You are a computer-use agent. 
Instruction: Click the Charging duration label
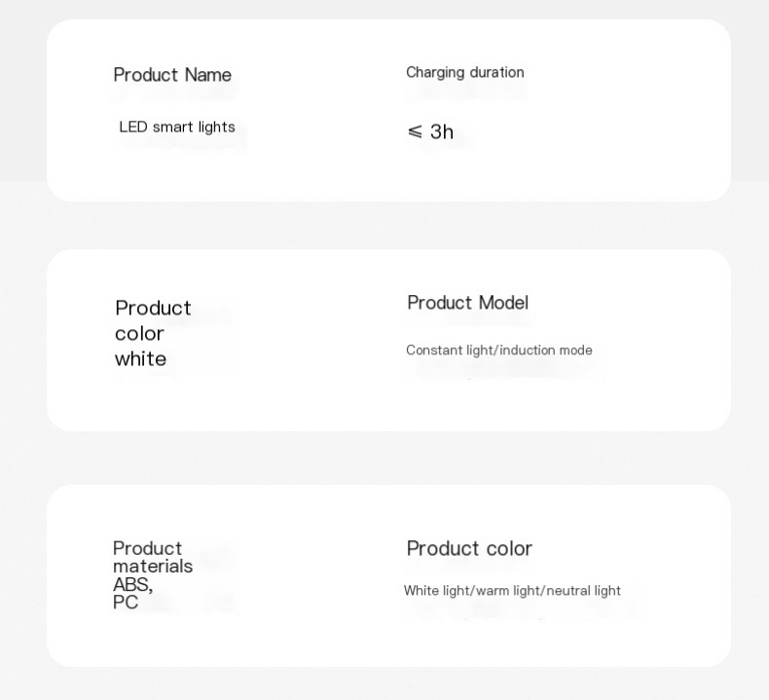(465, 73)
